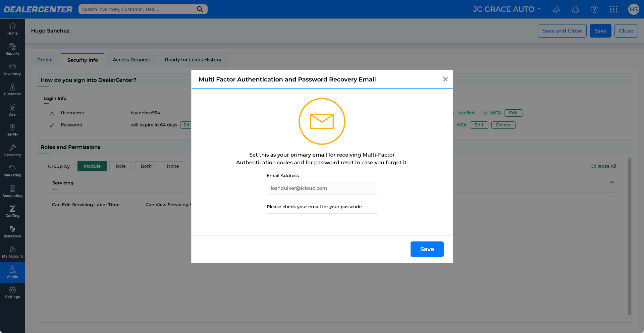The height and width of the screenshot is (333, 644).
Task: Open the Deal section
Action: click(x=12, y=110)
